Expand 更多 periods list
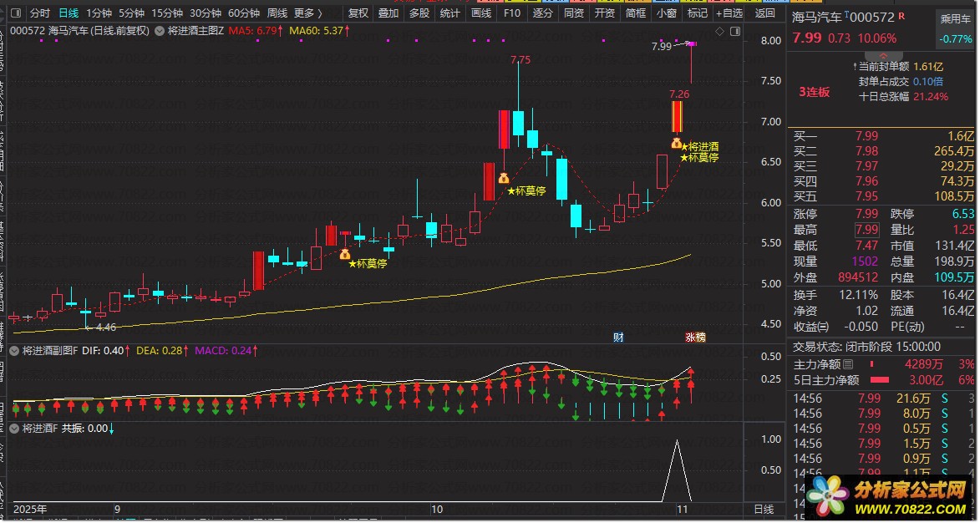The height and width of the screenshot is (523, 980). 308,13
